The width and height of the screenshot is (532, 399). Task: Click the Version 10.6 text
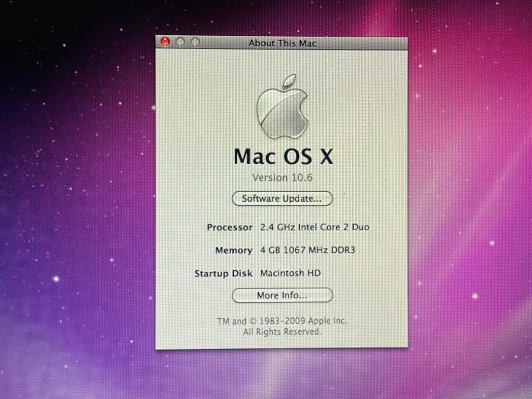[x=282, y=178]
